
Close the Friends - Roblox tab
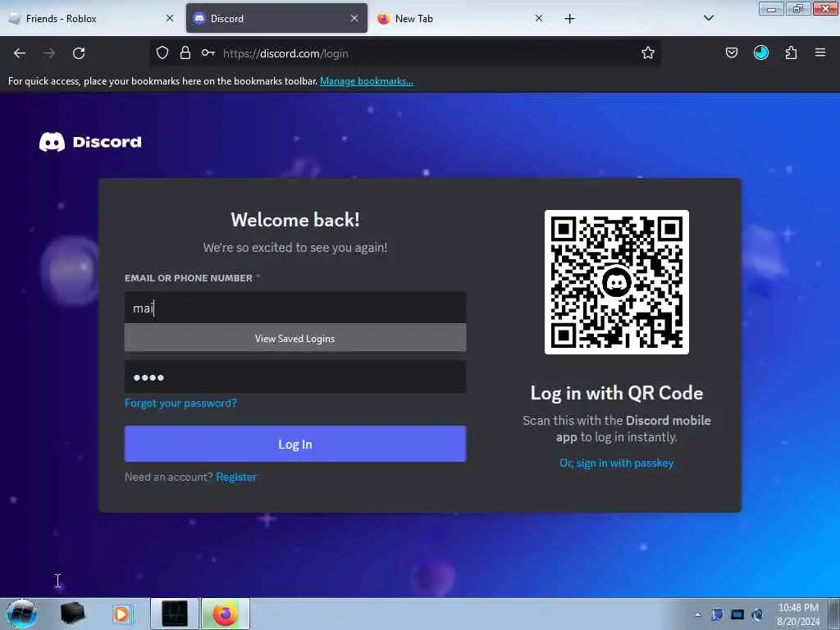(x=170, y=18)
